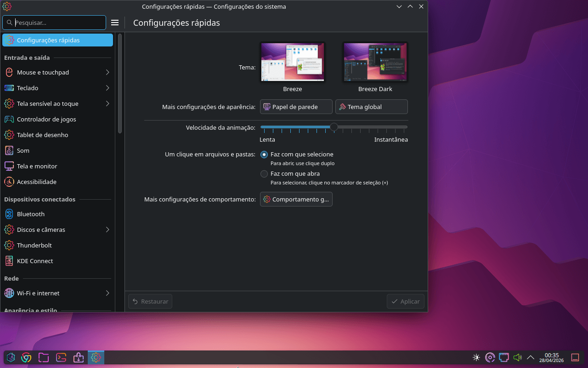Open Controlador de jogos settings
Image resolution: width=588 pixels, height=368 pixels.
click(47, 119)
